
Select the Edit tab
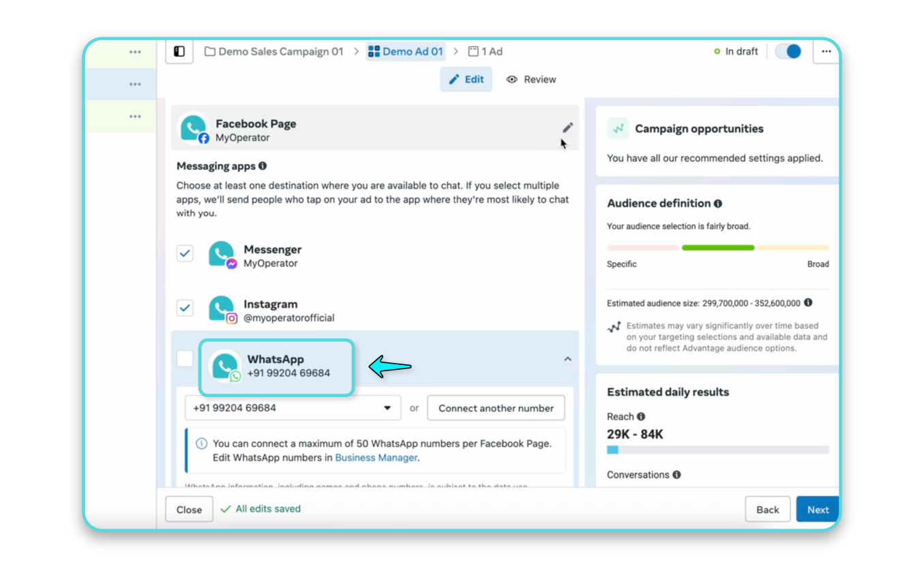tap(466, 79)
